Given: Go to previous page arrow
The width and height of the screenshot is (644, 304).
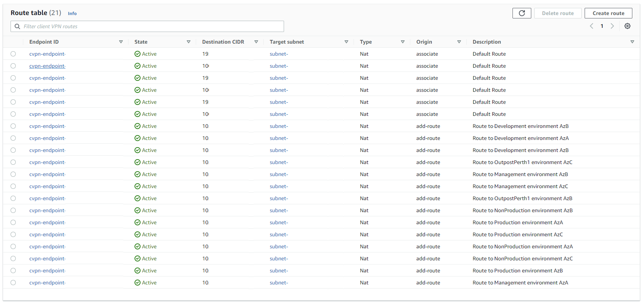Looking at the screenshot, I should [591, 26].
